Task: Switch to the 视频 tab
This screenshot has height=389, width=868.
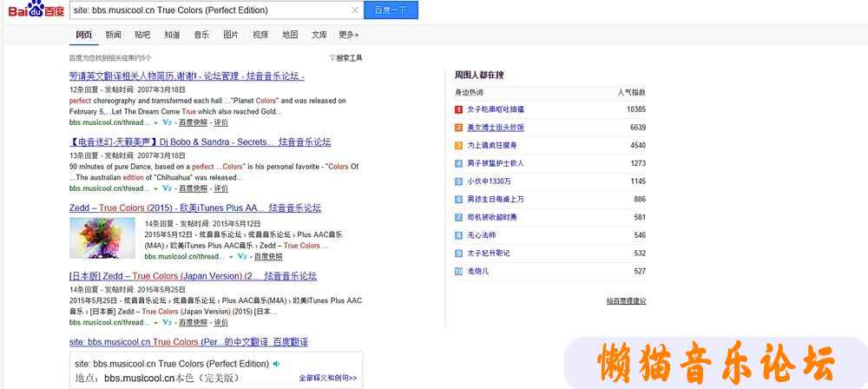Action: pyautogui.click(x=260, y=35)
